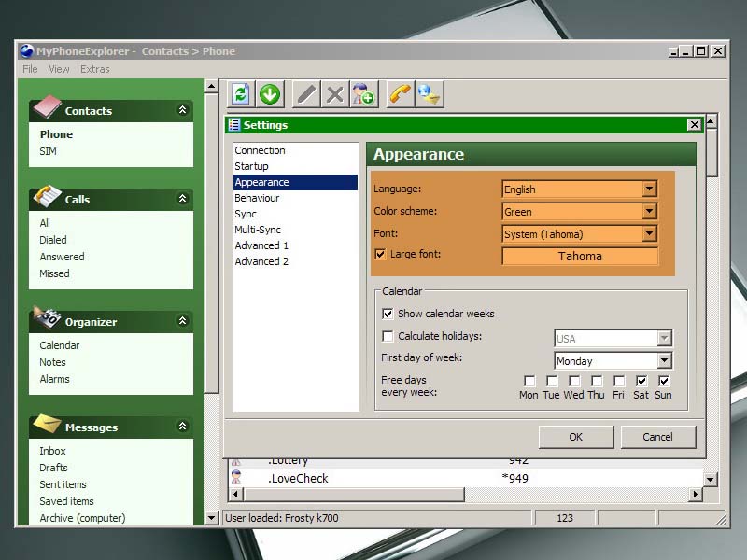Image resolution: width=747 pixels, height=560 pixels.
Task: Click the orange phone call icon
Action: (x=401, y=94)
